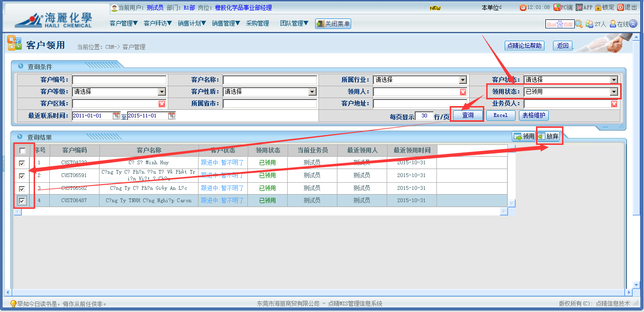This screenshot has width=644, height=312.
Task: Open the APP QR code icon
Action: [x=579, y=8]
